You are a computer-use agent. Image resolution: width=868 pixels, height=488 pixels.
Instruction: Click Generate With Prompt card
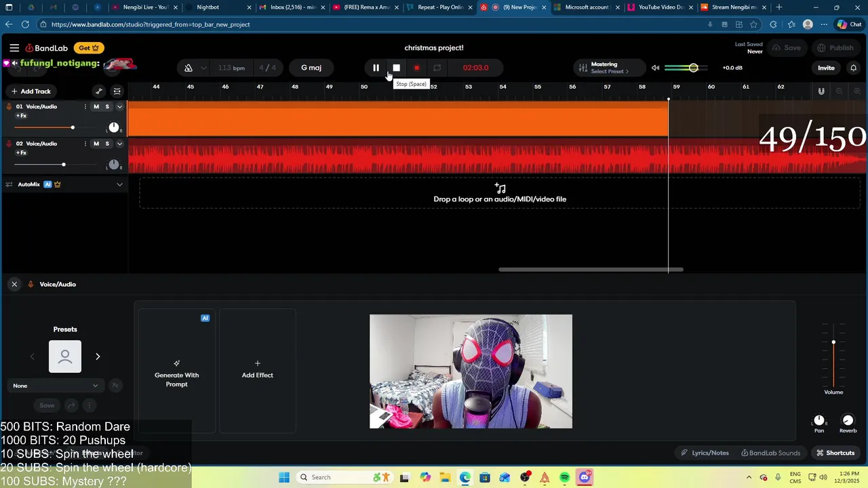[x=177, y=371]
